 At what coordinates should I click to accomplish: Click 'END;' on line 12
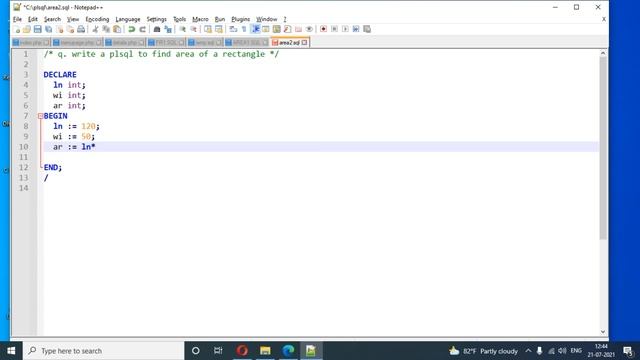pyautogui.click(x=53, y=167)
